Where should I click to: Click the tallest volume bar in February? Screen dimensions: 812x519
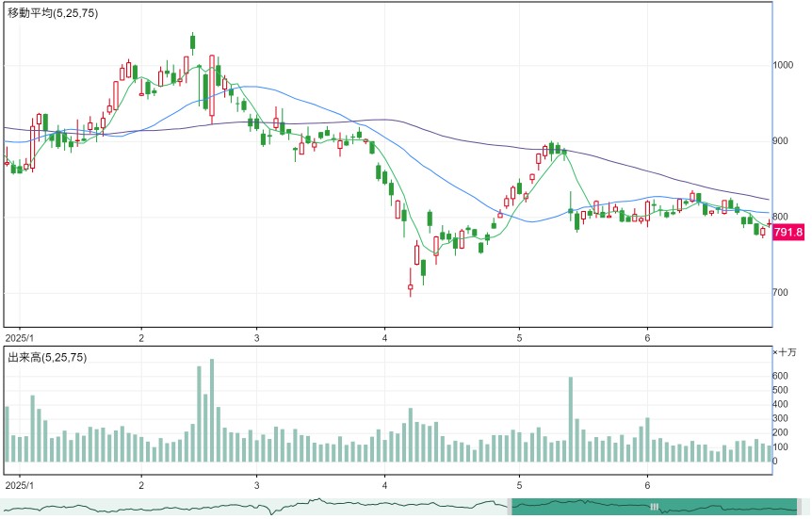pos(212,411)
